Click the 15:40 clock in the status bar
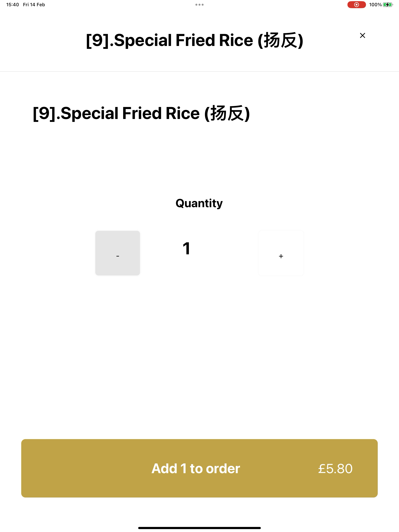 coord(12,4)
